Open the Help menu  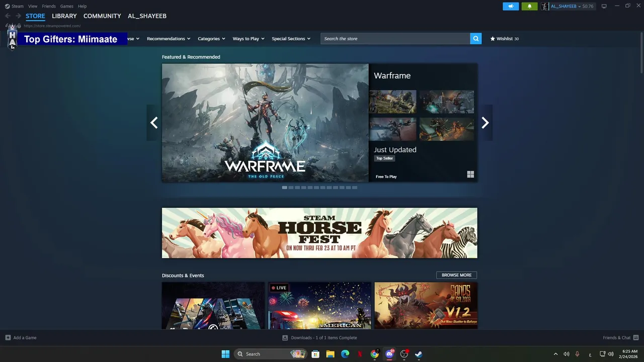[x=82, y=6]
